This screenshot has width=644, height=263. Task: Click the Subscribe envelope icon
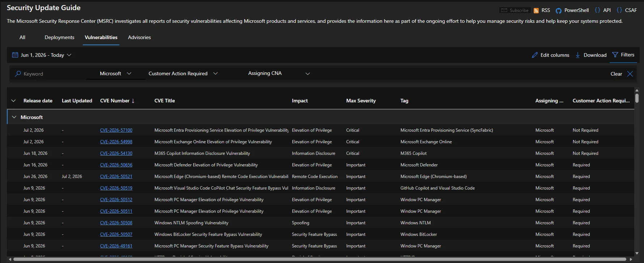click(504, 10)
